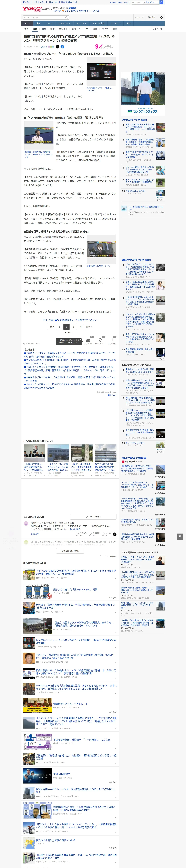Click the keyword search magnifier icon

(x=66, y=17)
